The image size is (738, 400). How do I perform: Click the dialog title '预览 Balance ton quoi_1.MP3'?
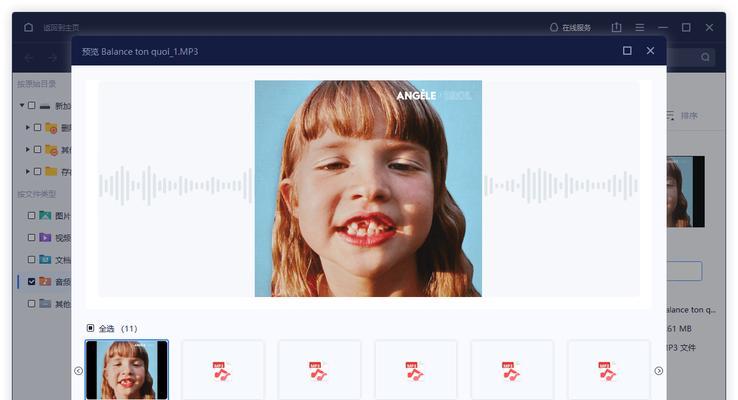coord(140,51)
